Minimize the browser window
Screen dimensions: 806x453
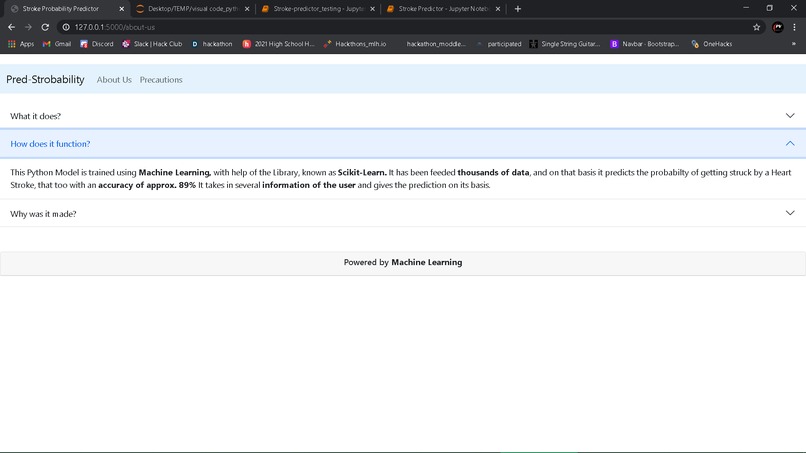[746, 8]
